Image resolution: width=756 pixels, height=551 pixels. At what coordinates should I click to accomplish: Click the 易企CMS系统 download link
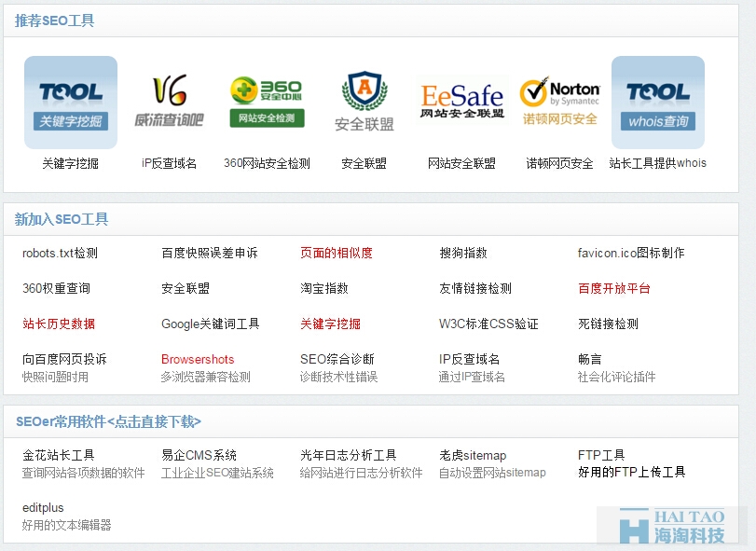click(199, 455)
